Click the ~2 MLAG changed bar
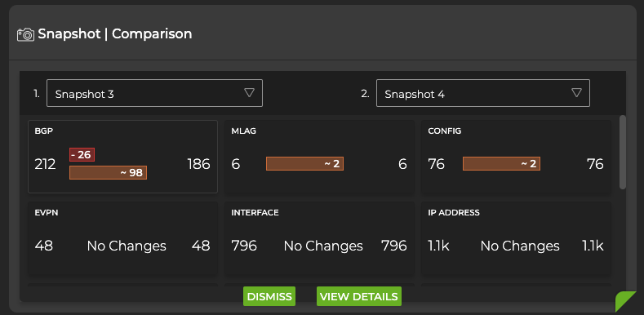Viewport: 644px width, 315px height. pos(304,164)
